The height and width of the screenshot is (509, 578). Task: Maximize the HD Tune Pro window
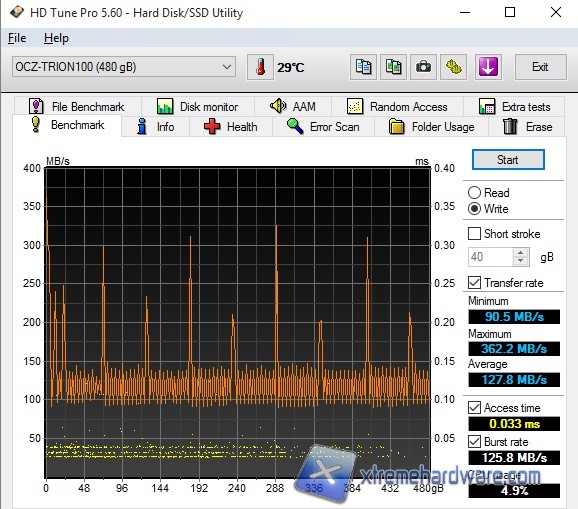[510, 12]
